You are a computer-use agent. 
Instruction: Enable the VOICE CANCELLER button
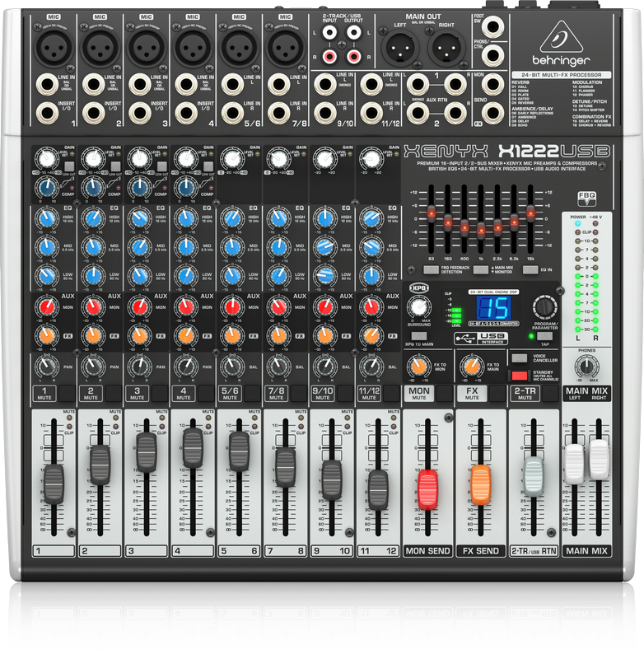pos(519,358)
